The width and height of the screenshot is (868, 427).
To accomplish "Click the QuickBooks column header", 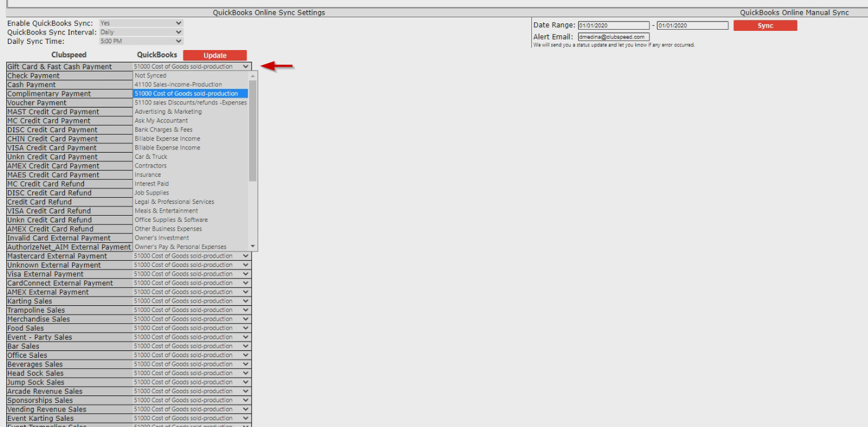I will (157, 55).
